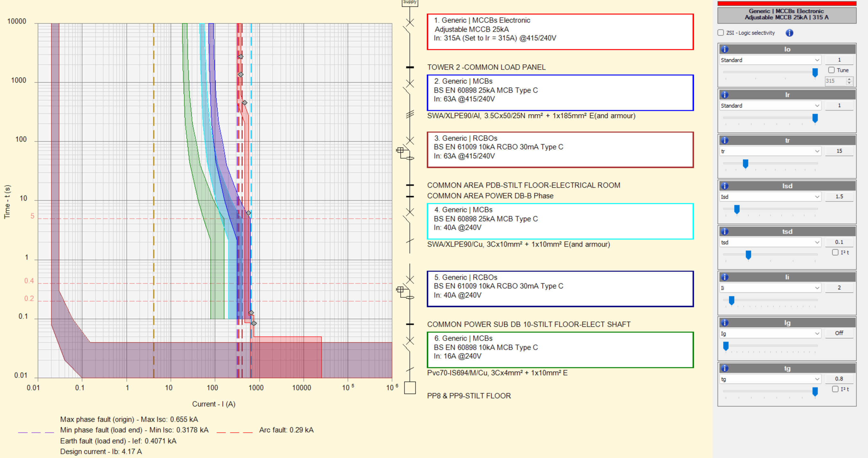This screenshot has width=868, height=458.
Task: Click the tsd section info icon
Action: tap(725, 232)
